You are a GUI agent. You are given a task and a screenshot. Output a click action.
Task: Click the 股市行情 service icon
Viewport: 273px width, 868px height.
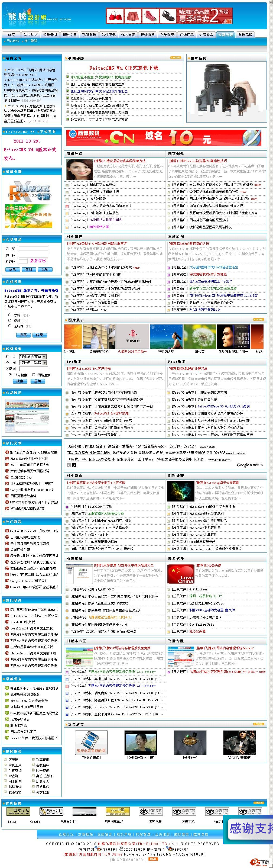point(6,792)
